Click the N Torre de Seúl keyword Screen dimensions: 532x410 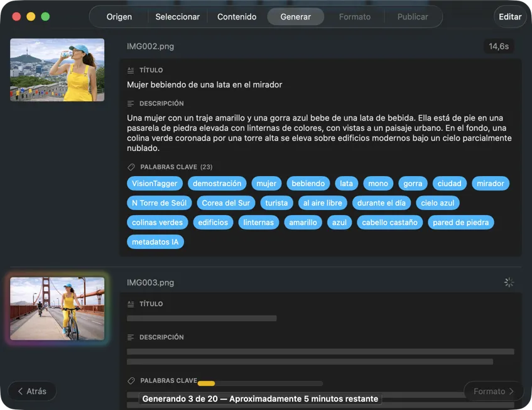[158, 203]
